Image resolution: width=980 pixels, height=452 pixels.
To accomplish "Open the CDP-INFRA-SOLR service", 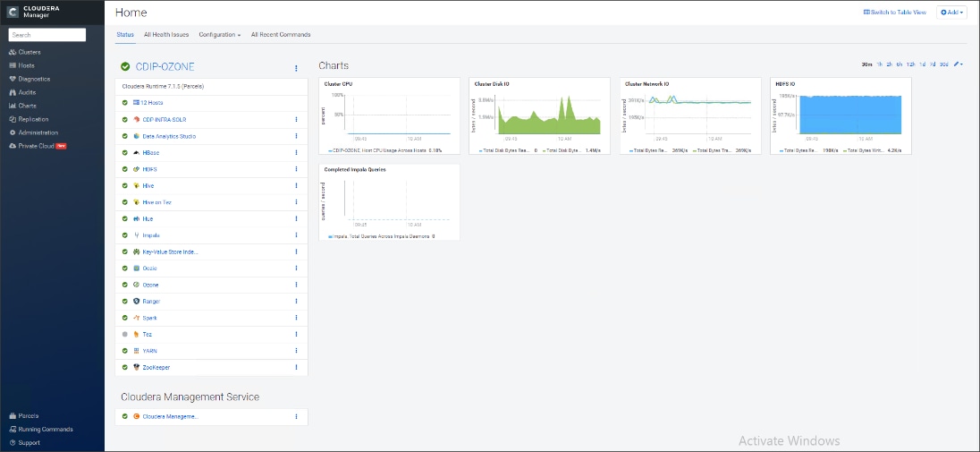I will 165,120.
